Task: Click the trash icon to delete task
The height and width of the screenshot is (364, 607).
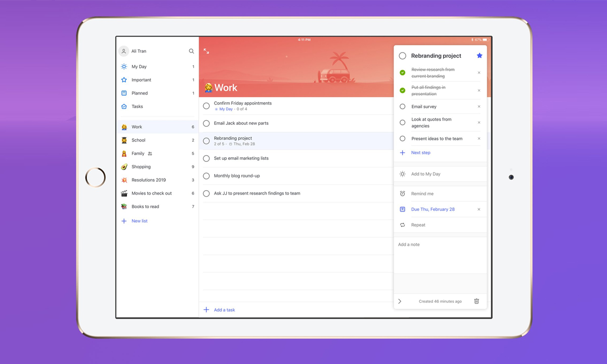Action: tap(476, 301)
